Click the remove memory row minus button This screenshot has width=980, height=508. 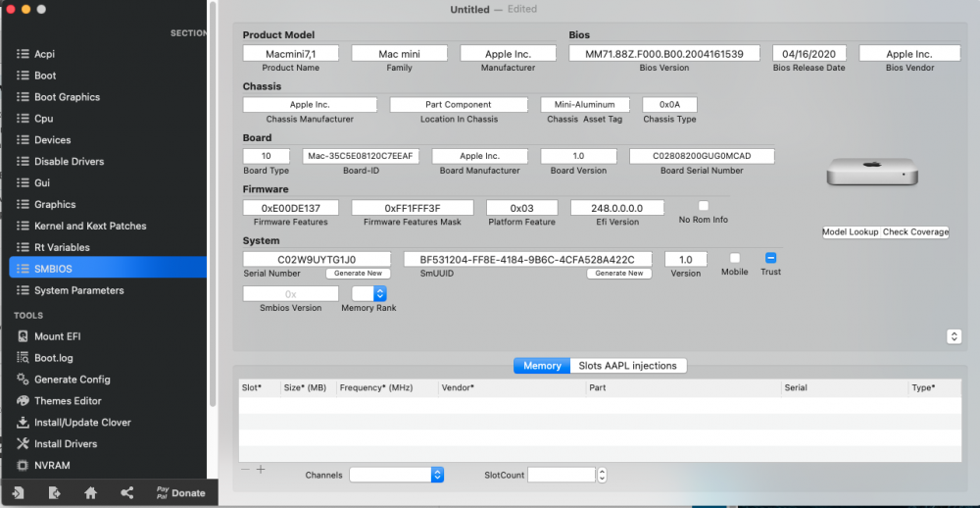point(245,469)
